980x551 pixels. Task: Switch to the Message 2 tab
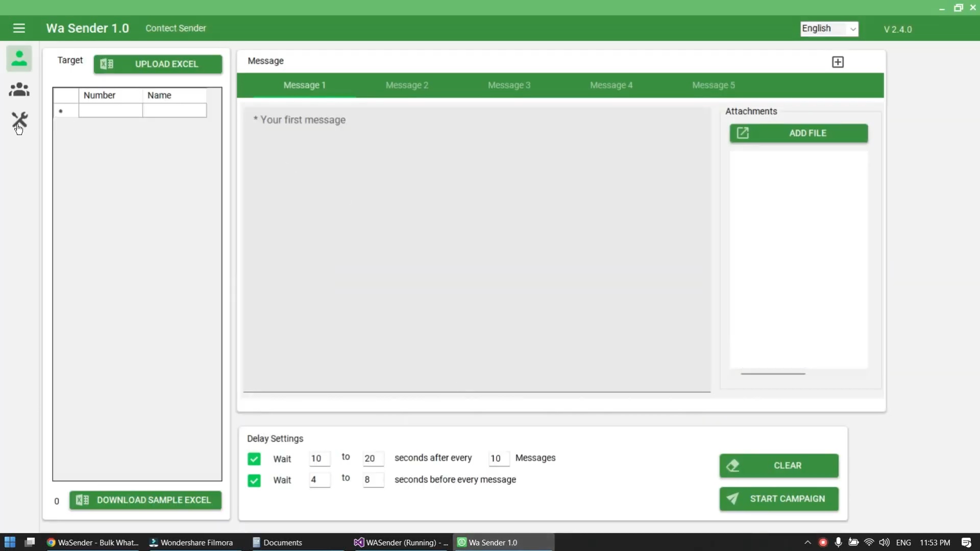407,85
